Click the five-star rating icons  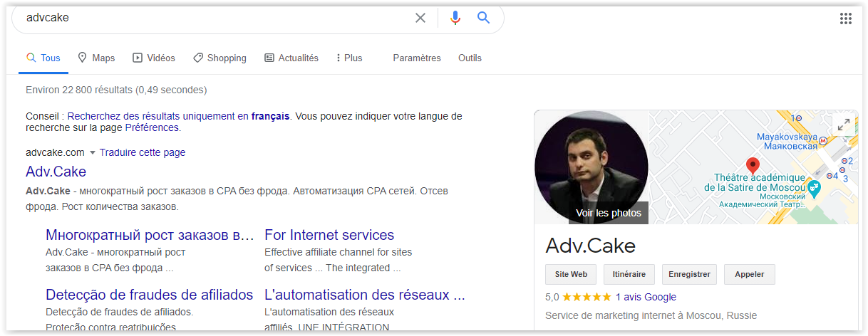(587, 297)
